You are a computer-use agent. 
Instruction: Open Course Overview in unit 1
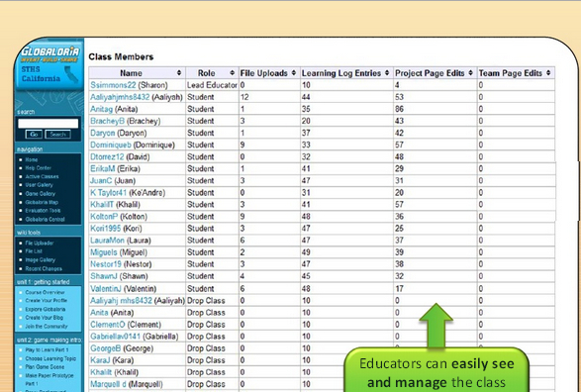45,292
